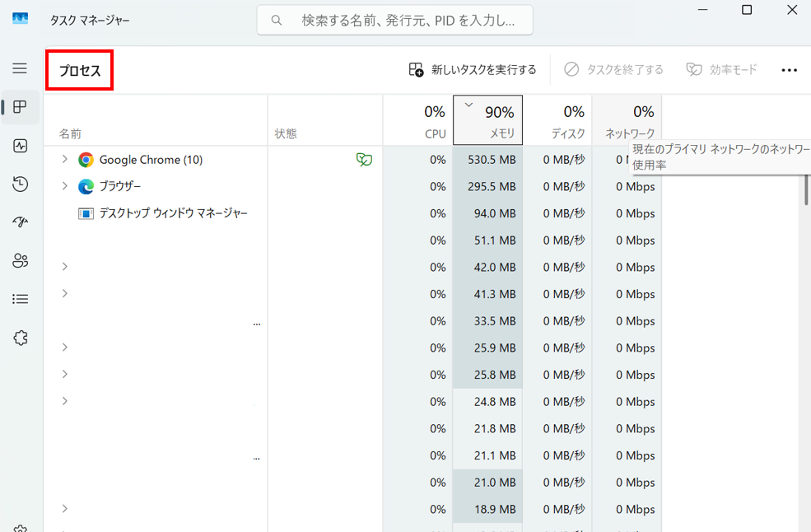
Task: Click 新しいタスクを実行する button
Action: 473,70
